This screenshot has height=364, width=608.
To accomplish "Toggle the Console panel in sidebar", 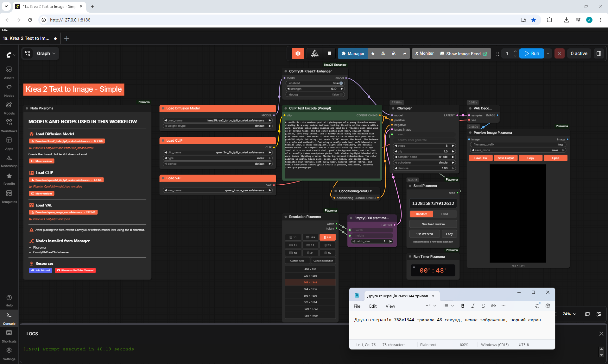I will click(x=9, y=318).
